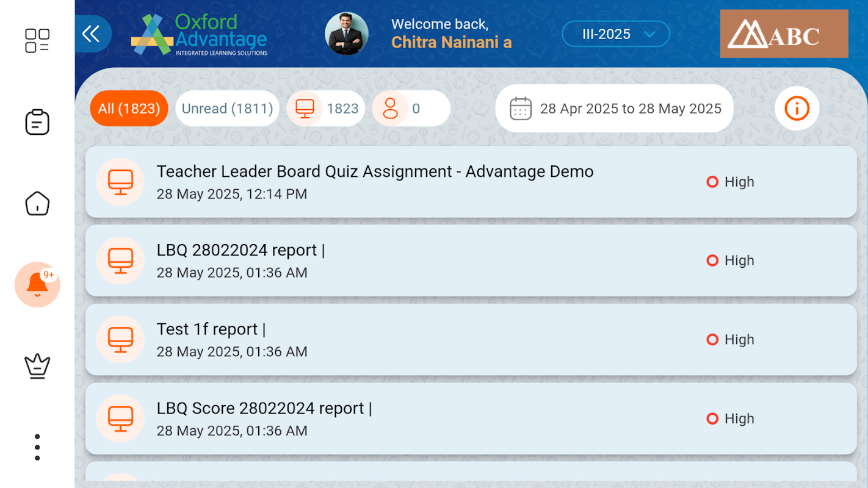The height and width of the screenshot is (488, 868).
Task: Click High priority on LBQ 28022024 report row
Action: point(730,260)
